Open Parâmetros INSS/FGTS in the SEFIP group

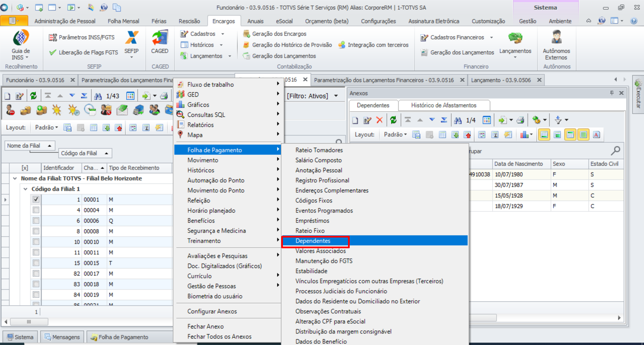[x=82, y=37]
